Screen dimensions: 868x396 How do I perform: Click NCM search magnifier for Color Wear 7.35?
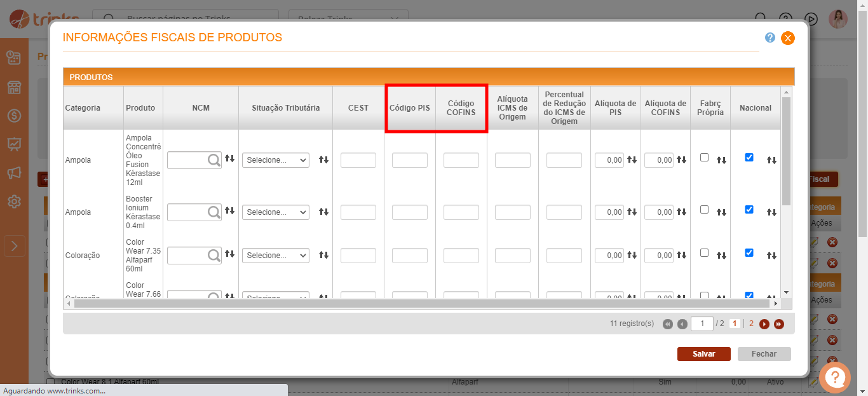(214, 256)
